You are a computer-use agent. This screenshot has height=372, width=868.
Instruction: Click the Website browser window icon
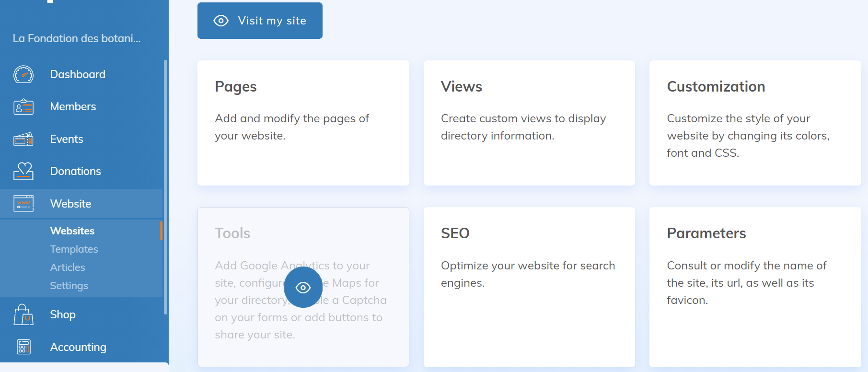(x=23, y=204)
